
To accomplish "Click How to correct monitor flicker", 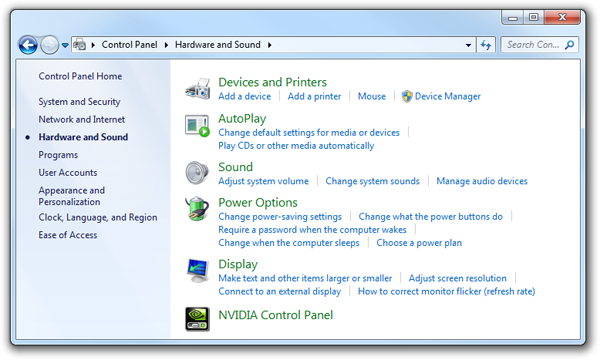I will coord(446,292).
